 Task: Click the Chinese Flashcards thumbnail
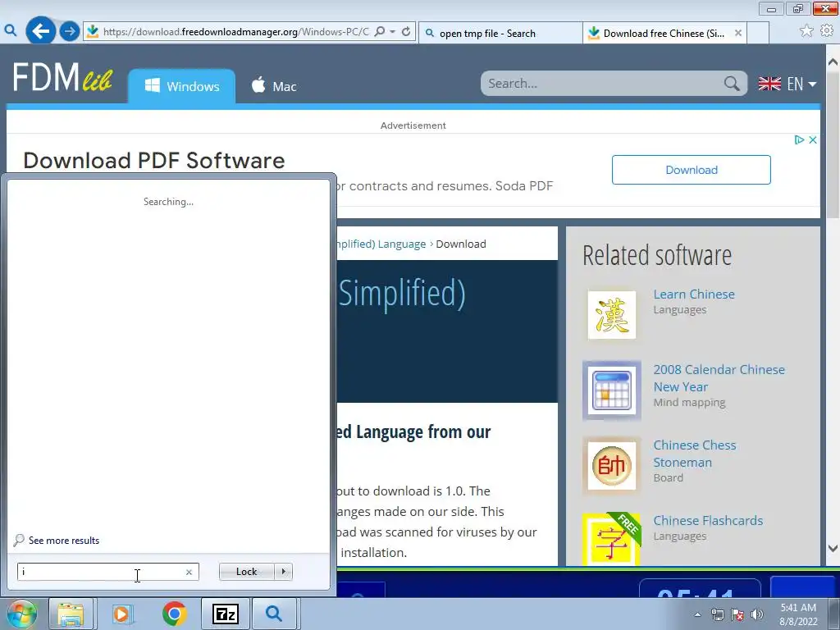pos(612,540)
